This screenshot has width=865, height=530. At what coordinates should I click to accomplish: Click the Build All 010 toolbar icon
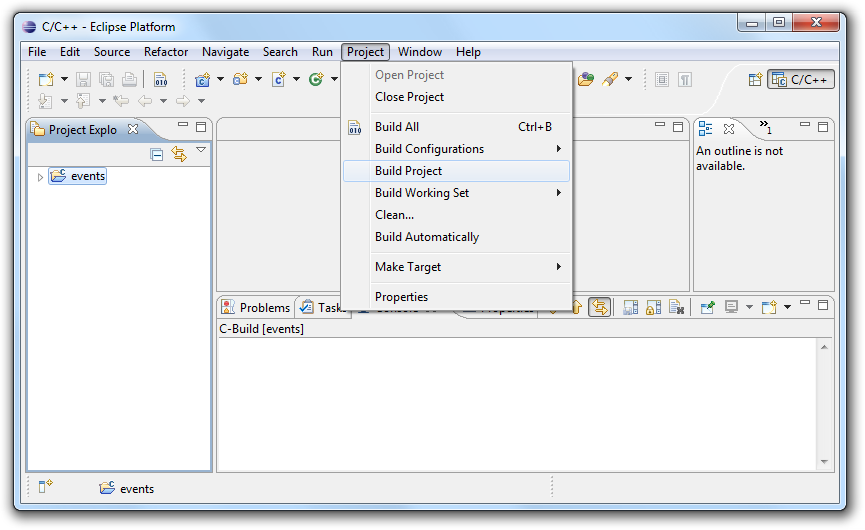point(161,79)
